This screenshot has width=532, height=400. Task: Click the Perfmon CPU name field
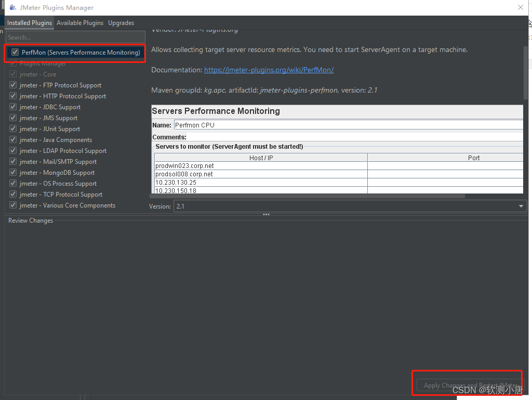pos(349,125)
